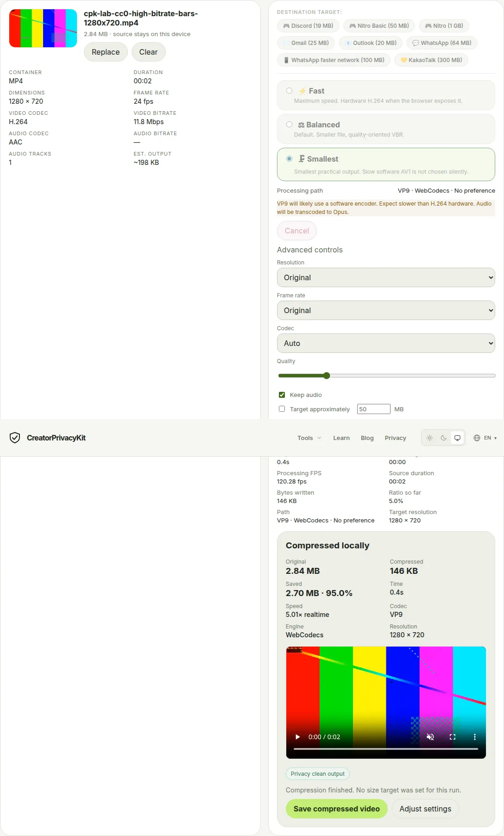Go to the Learn page
504x836 pixels.
(341, 438)
